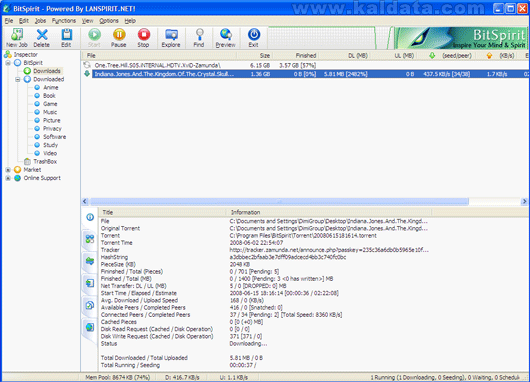Open Explore from the toolbar
Image resolution: width=530 pixels, height=382 pixels.
pyautogui.click(x=171, y=38)
